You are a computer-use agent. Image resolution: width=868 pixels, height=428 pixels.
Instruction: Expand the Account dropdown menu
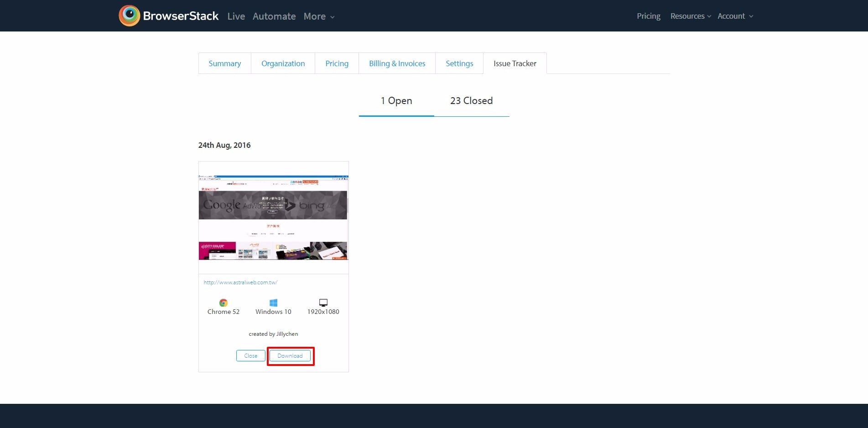(735, 16)
